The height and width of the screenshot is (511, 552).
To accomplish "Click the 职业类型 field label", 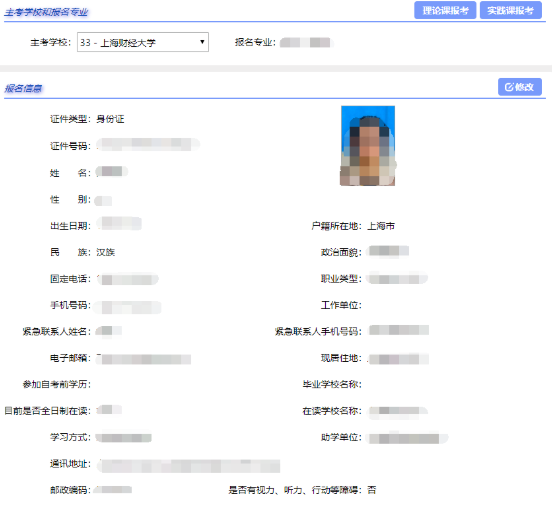I will (x=341, y=279).
